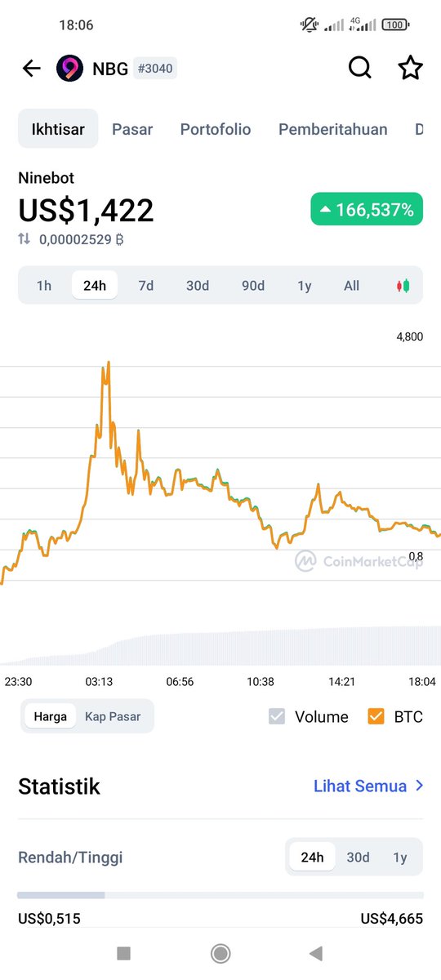441x980 pixels.
Task: Select the 7d chart timeframe
Action: coord(146,286)
